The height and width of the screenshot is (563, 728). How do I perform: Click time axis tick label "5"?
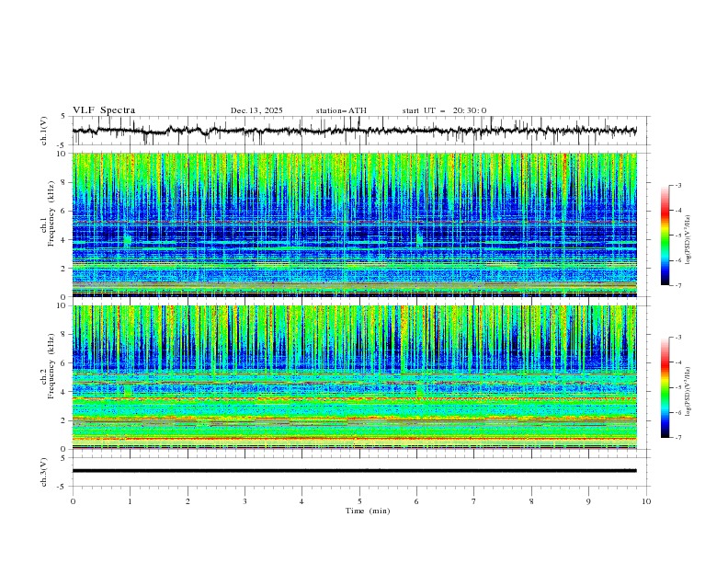[x=359, y=501]
